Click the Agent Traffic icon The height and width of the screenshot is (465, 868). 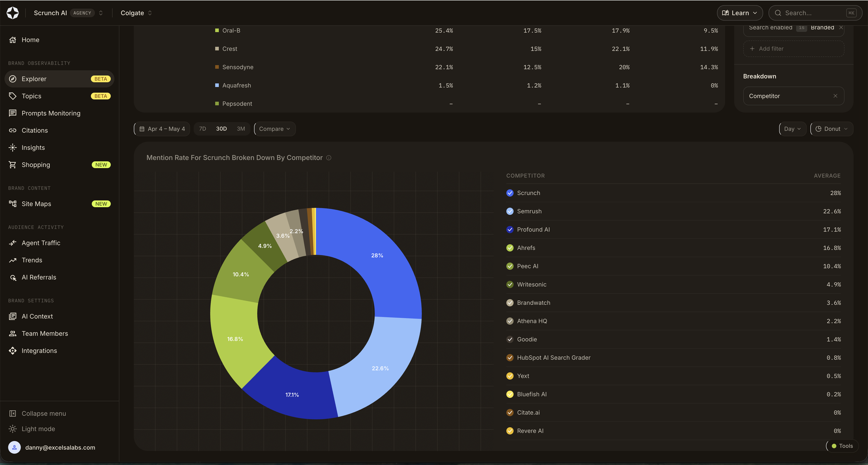[x=13, y=243]
